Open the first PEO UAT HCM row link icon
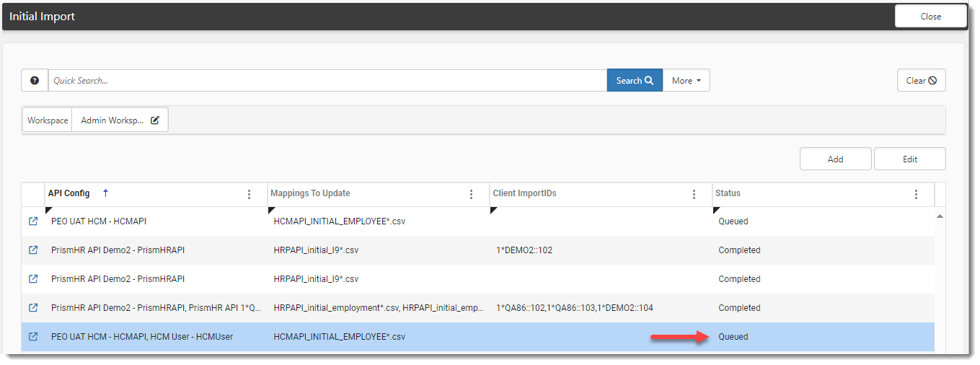This screenshot has width=980, height=365. pyautogui.click(x=33, y=221)
